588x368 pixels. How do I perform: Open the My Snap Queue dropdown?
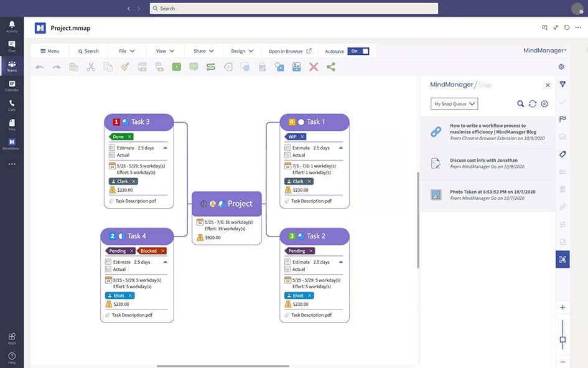click(x=454, y=103)
